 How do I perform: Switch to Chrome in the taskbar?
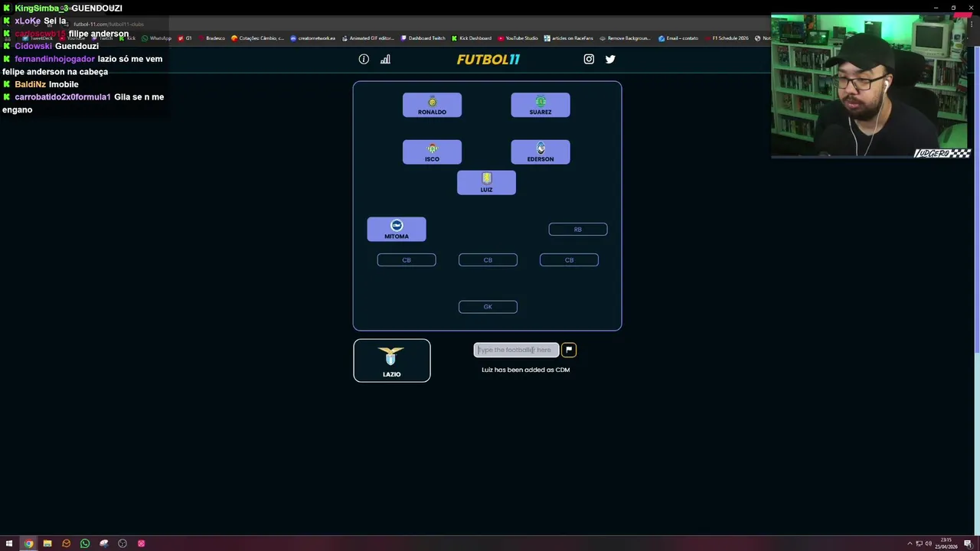28,543
